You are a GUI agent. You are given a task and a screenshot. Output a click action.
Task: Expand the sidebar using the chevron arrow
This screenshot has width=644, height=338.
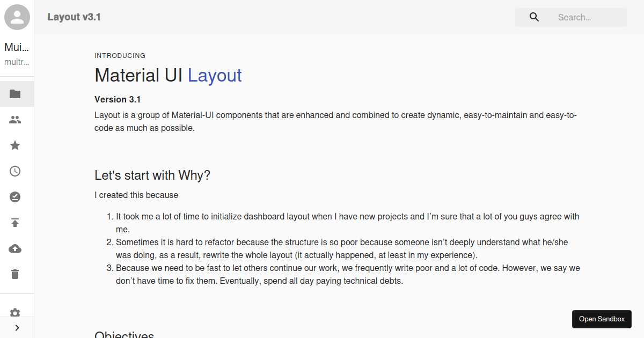17,327
